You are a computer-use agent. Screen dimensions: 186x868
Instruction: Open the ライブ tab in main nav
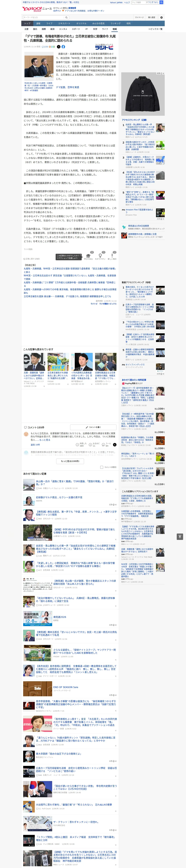pyautogui.click(x=49, y=24)
